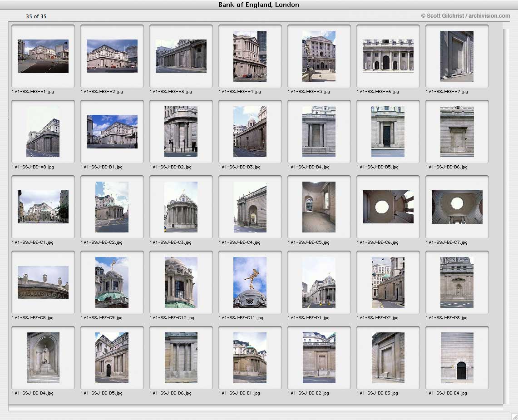Select the 1A1-SSJ-BE-A6.jpg facade photo
The width and height of the screenshot is (518, 420).
(388, 56)
